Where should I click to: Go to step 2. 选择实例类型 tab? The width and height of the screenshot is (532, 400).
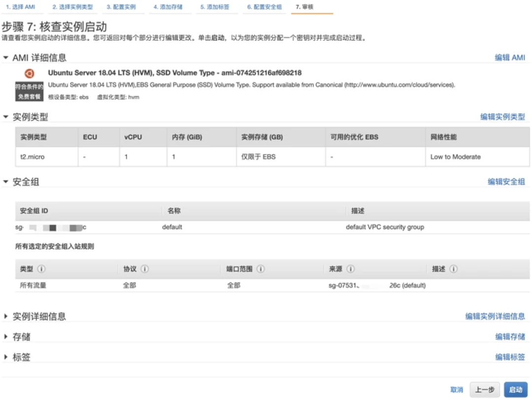(x=72, y=7)
